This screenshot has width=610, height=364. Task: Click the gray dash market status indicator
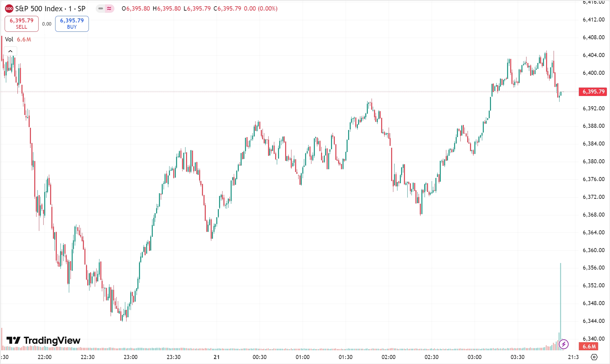tap(101, 9)
